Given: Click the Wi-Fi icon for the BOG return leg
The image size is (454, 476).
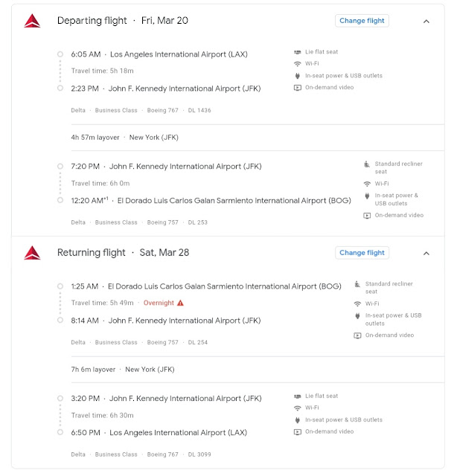Looking at the screenshot, I should (357, 303).
